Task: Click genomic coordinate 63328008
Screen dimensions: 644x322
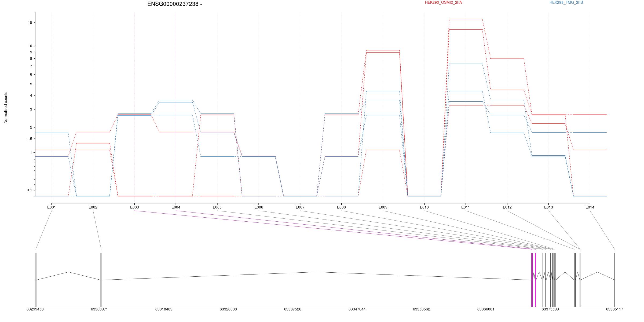Action: (228, 309)
